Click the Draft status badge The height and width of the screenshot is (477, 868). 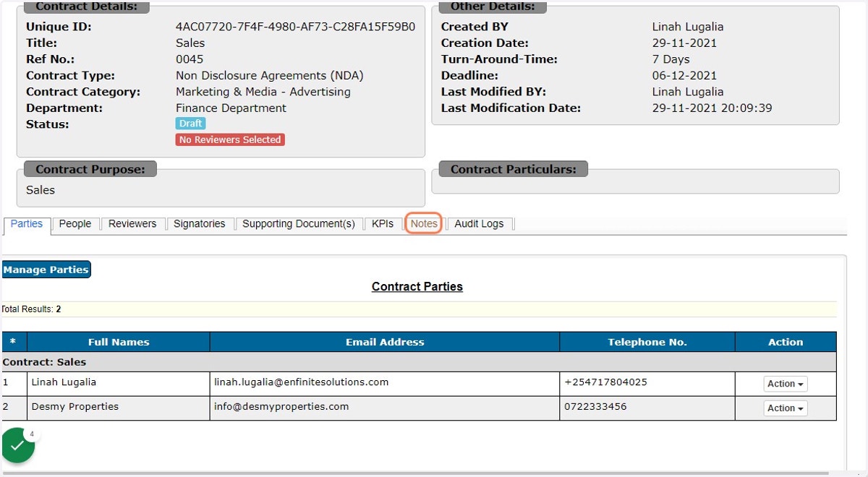[x=191, y=124]
